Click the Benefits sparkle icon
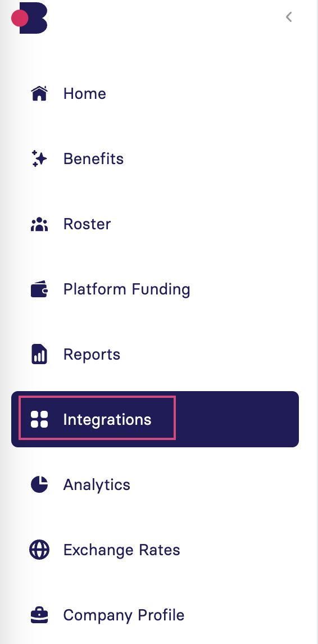Screen dimensions: 318x644 click(39, 158)
